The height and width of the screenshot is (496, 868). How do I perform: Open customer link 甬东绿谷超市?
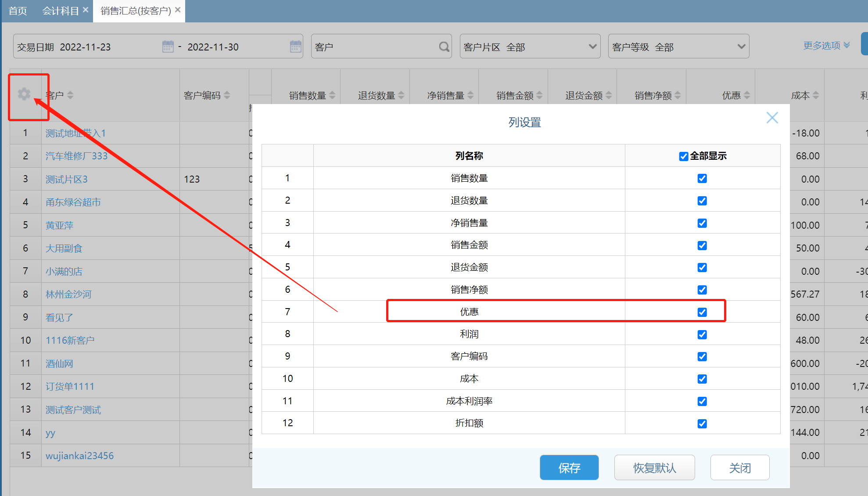pyautogui.click(x=73, y=202)
